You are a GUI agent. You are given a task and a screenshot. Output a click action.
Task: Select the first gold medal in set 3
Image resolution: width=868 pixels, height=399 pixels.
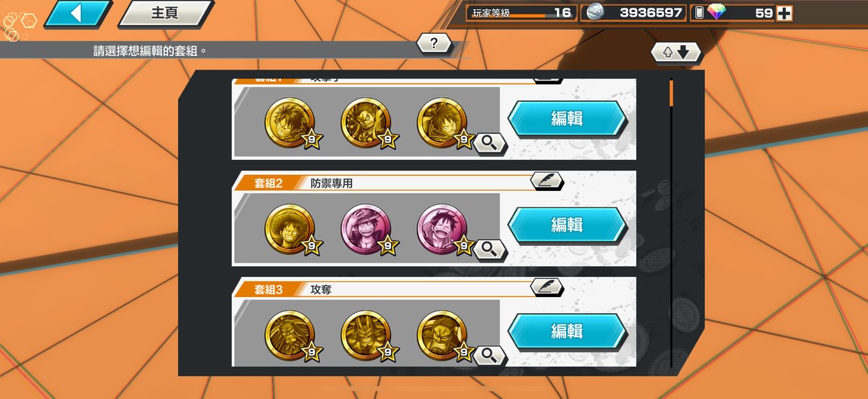(x=291, y=336)
